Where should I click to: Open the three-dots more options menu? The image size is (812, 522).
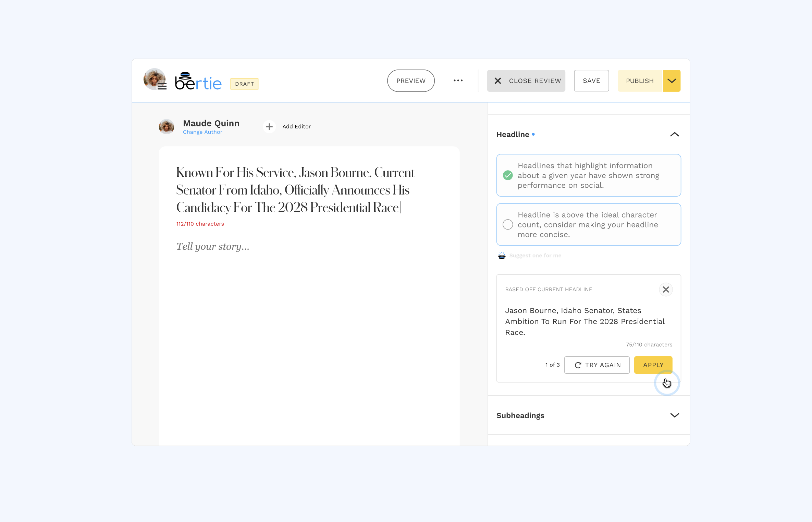(458, 81)
